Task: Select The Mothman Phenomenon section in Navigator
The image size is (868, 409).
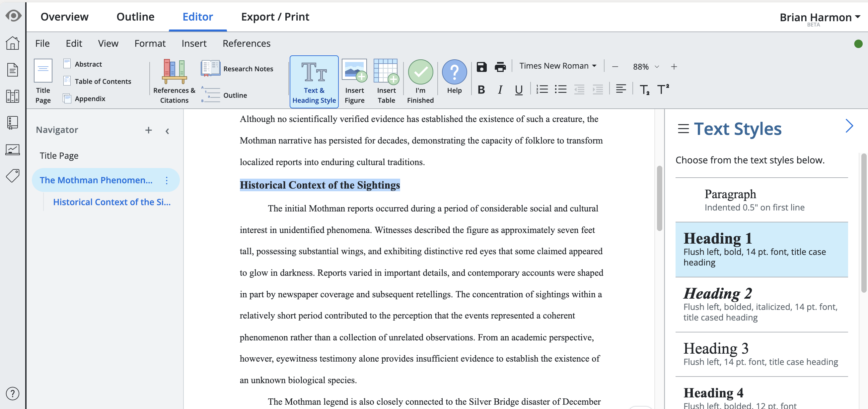Action: [96, 180]
